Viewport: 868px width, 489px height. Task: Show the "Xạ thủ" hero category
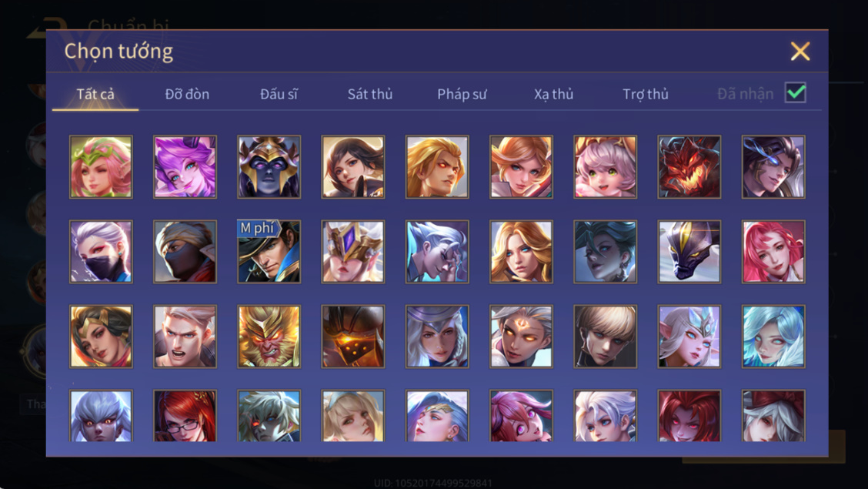point(553,94)
